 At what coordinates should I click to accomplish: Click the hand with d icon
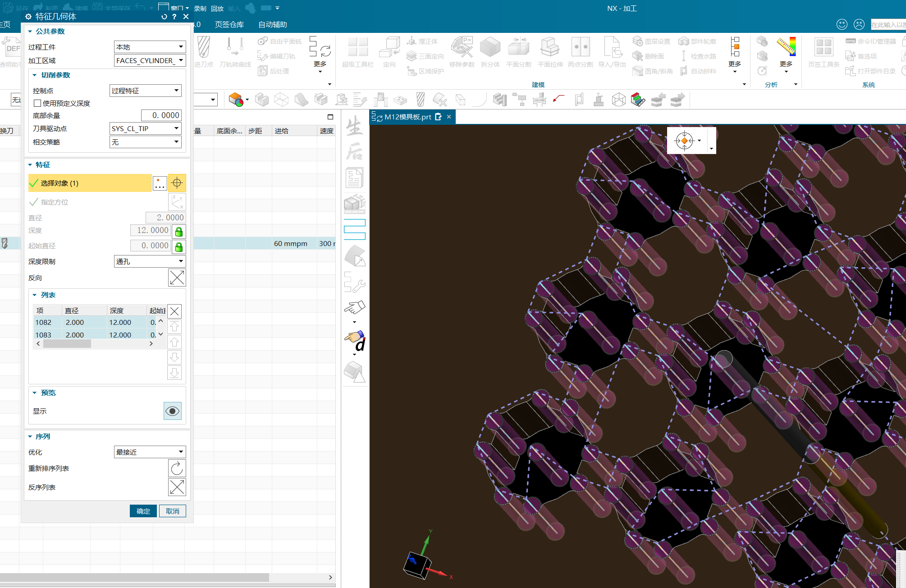click(355, 342)
